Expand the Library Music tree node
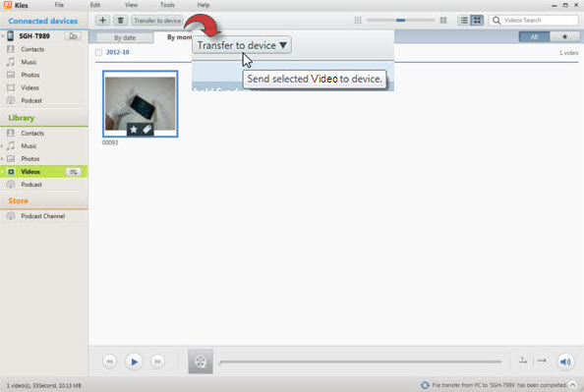Image resolution: width=584 pixels, height=392 pixels. click(x=2, y=146)
